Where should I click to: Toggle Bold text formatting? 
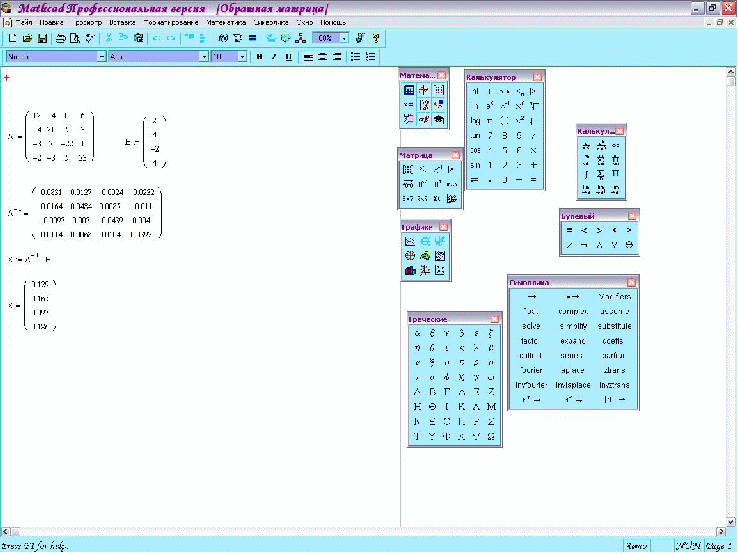click(259, 56)
